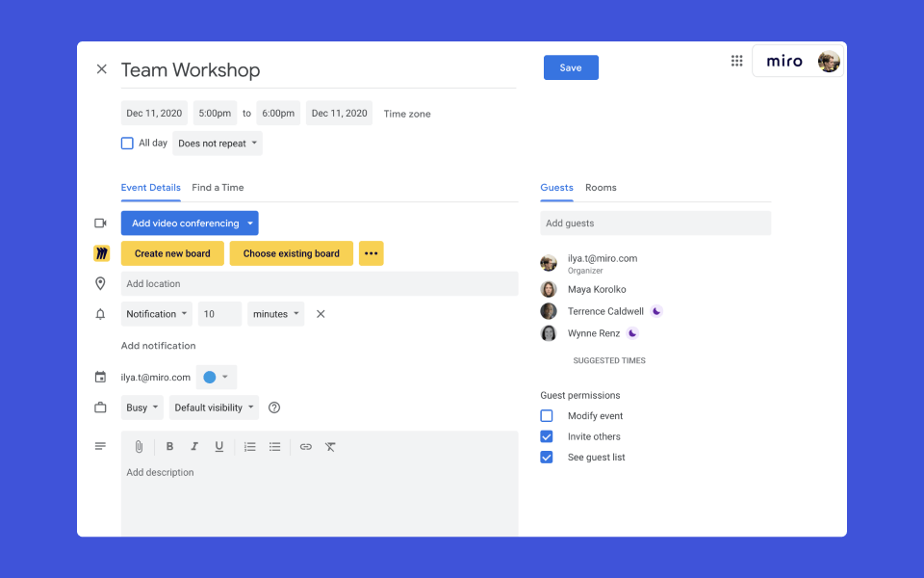Screen dimensions: 924x578
Task: Open more Miro options three-dots button
Action: 372,253
